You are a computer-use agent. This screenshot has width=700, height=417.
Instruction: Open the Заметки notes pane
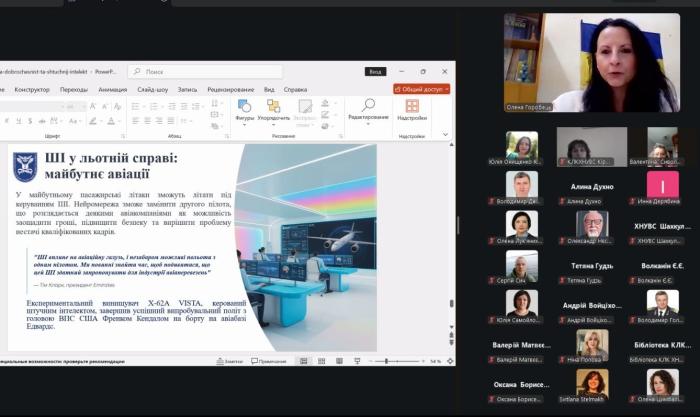click(x=231, y=361)
